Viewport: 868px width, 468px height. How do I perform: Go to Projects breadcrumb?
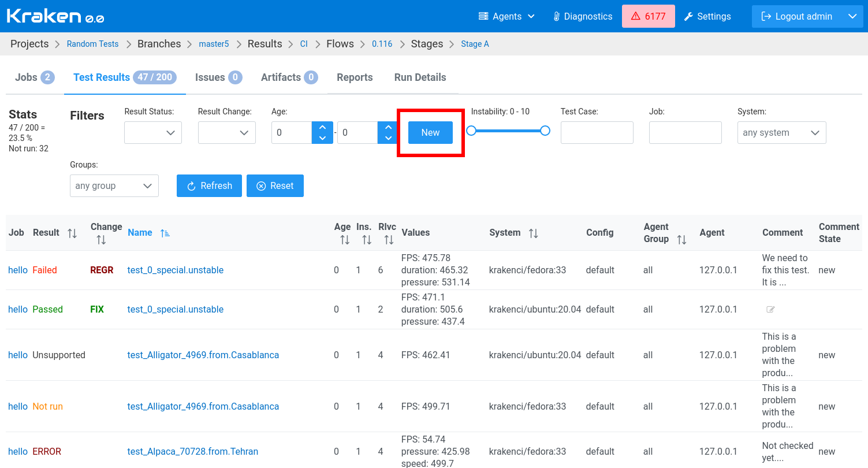(29, 44)
